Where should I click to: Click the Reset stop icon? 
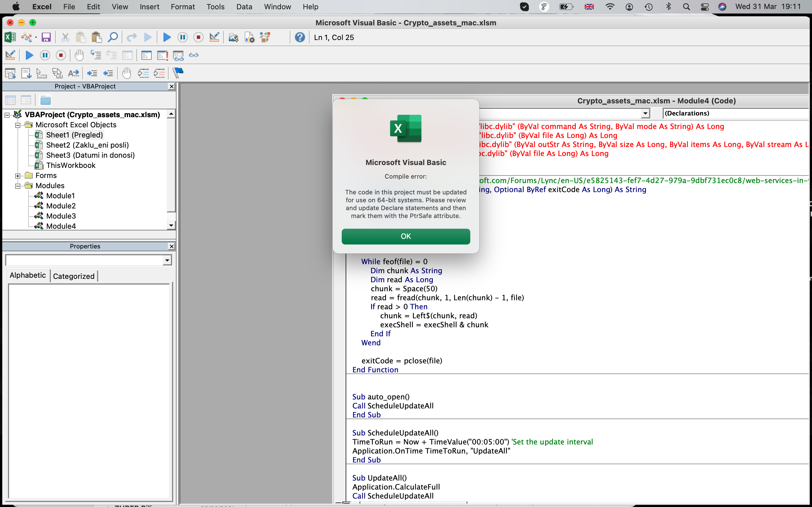[x=198, y=37]
